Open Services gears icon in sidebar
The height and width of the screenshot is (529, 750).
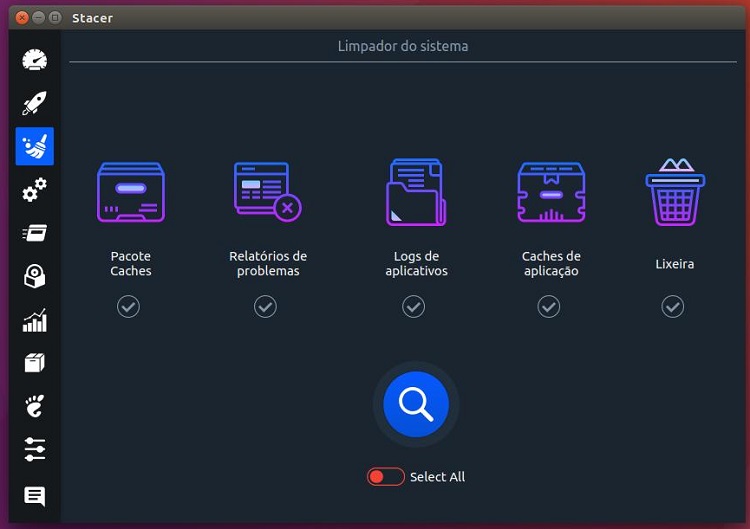pyautogui.click(x=34, y=190)
